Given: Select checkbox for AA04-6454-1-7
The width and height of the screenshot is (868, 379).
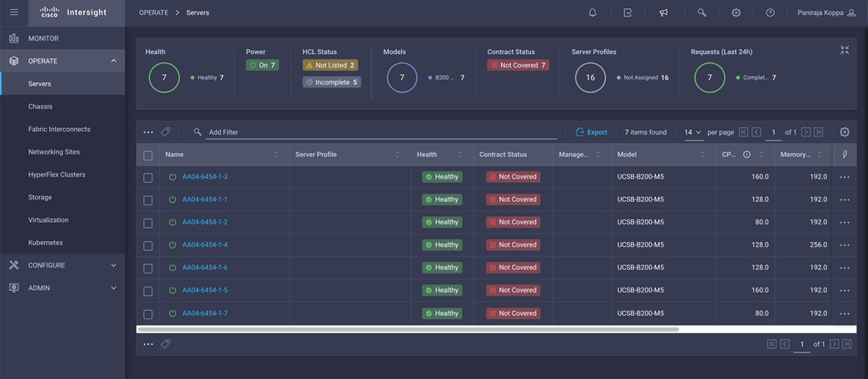Looking at the screenshot, I should point(148,314).
